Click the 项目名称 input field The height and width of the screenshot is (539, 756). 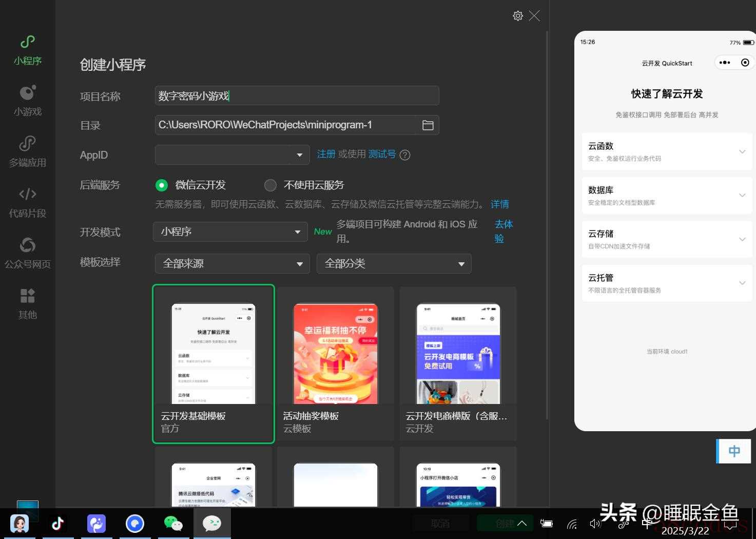point(297,96)
